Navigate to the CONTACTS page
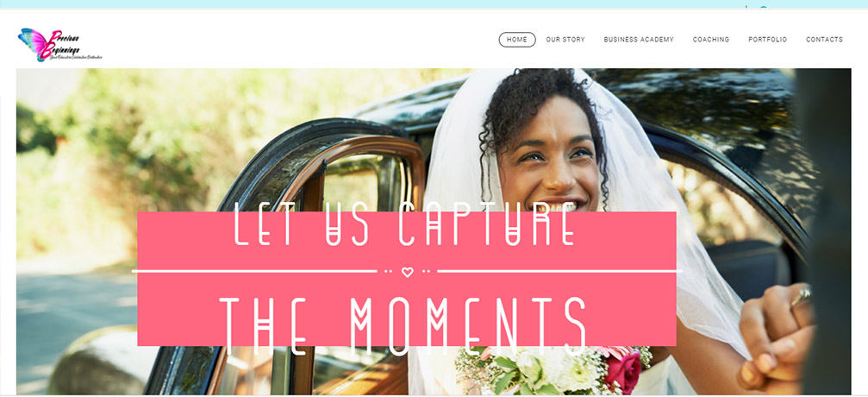The width and height of the screenshot is (868, 397). 824,40
